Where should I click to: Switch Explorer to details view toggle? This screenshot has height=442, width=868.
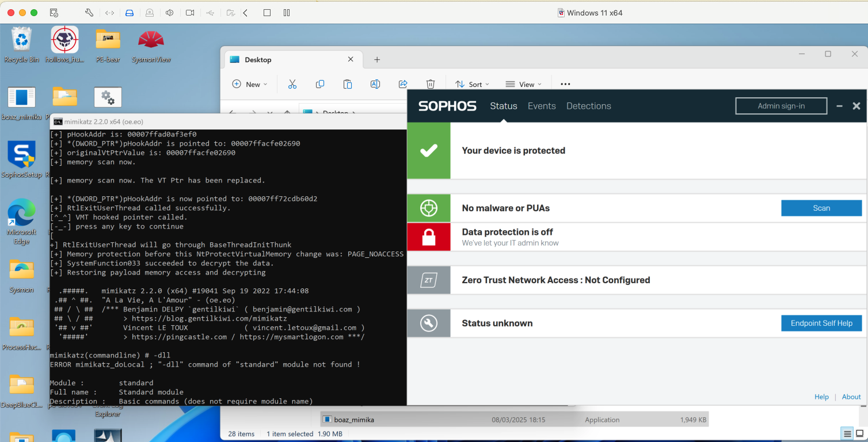(847, 433)
